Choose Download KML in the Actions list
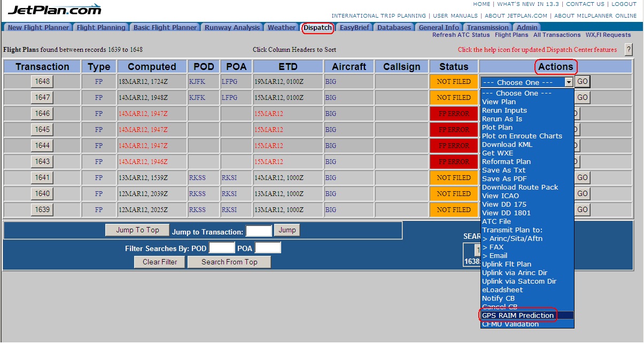The height and width of the screenshot is (344, 644). point(507,145)
